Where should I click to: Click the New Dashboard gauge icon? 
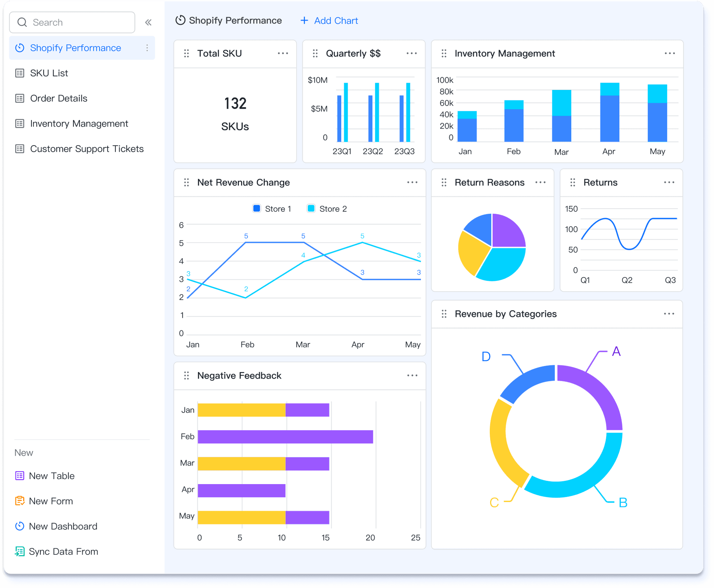(x=20, y=526)
